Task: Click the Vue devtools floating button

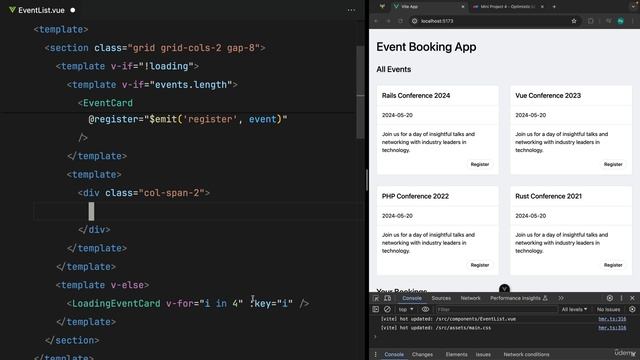Action: point(504,289)
